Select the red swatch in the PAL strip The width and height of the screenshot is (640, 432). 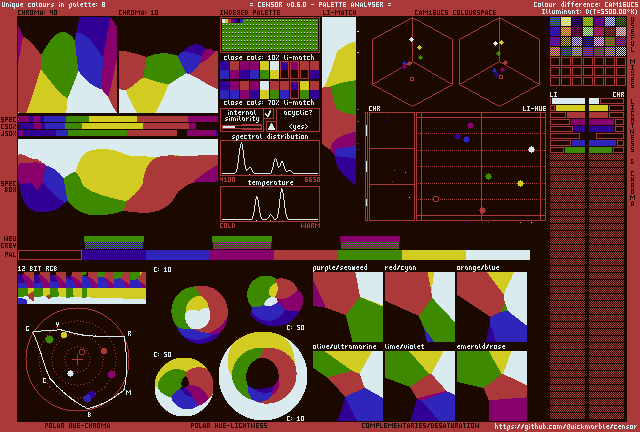point(306,255)
